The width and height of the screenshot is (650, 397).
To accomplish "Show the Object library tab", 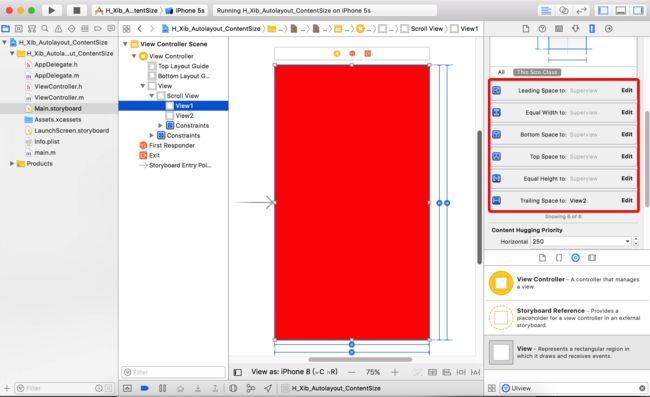I will point(575,258).
